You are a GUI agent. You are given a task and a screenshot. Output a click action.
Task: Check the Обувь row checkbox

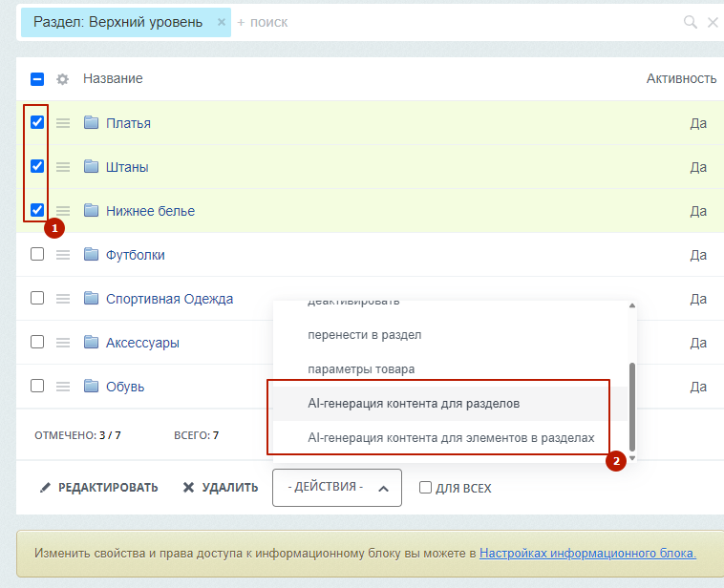coord(37,386)
